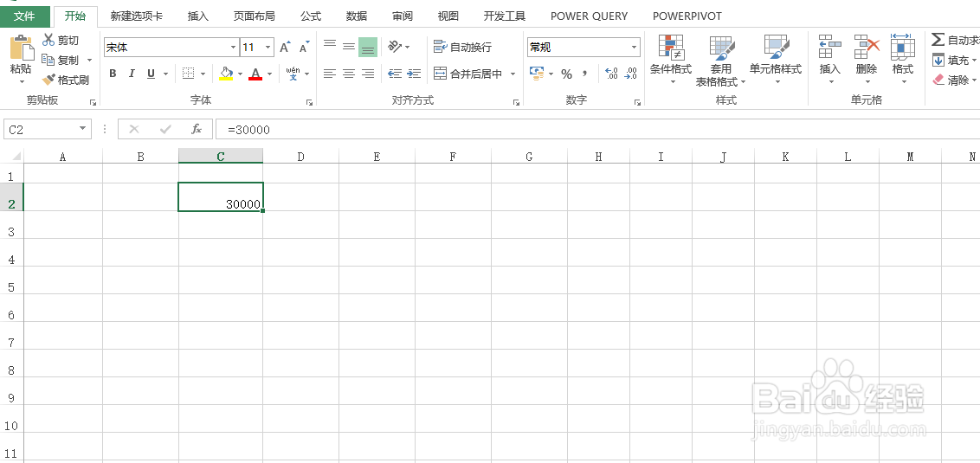Open font group dialog launcher
The width and height of the screenshot is (980, 463).
tap(309, 102)
